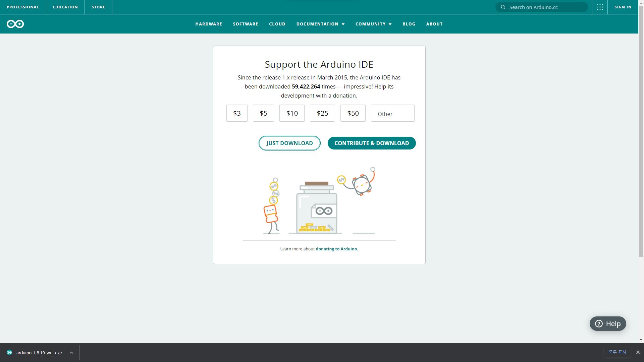This screenshot has width=644, height=362.
Task: Click the search magnifier icon
Action: 503,7
